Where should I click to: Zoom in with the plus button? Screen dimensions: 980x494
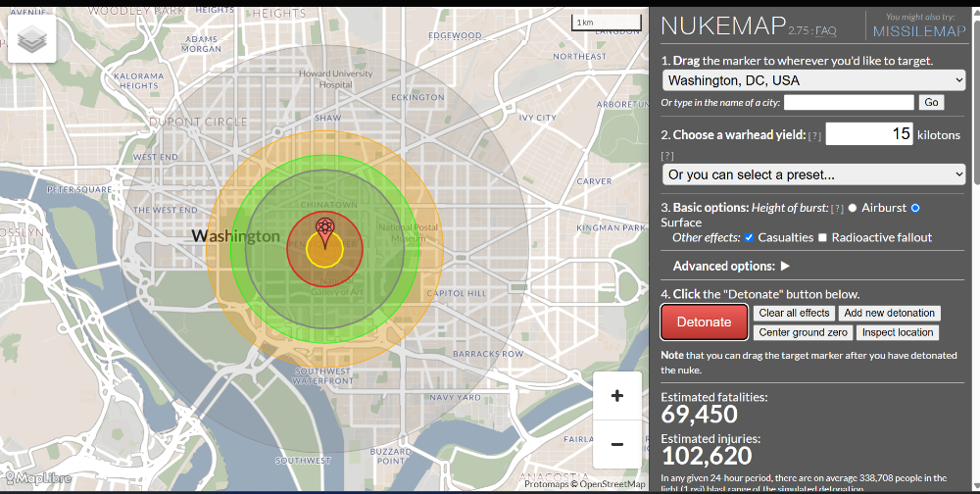pyautogui.click(x=617, y=396)
